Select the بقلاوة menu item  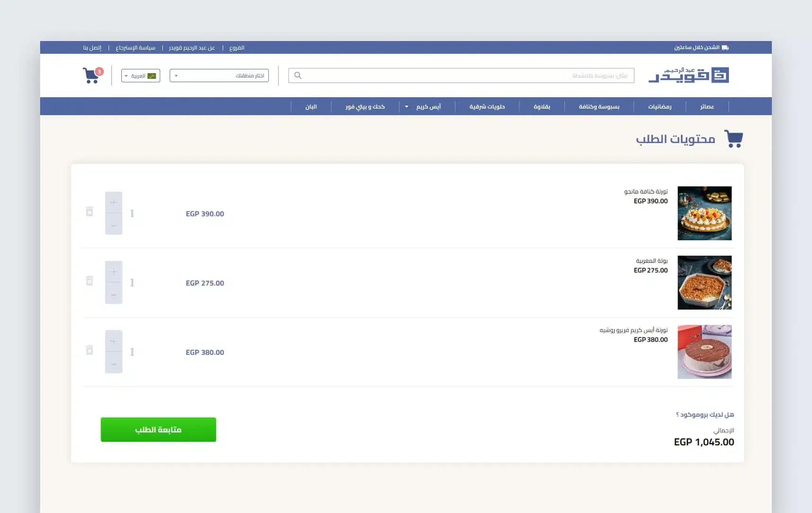pyautogui.click(x=542, y=107)
